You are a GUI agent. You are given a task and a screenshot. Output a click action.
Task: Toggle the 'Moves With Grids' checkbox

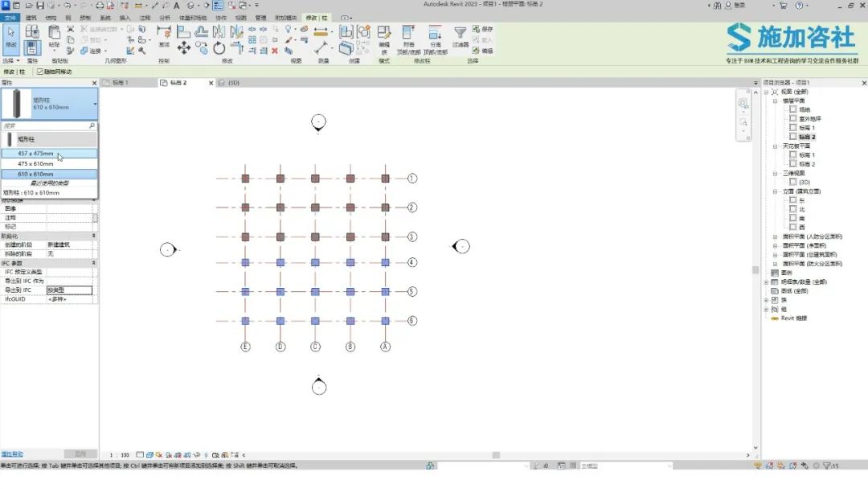[40, 72]
